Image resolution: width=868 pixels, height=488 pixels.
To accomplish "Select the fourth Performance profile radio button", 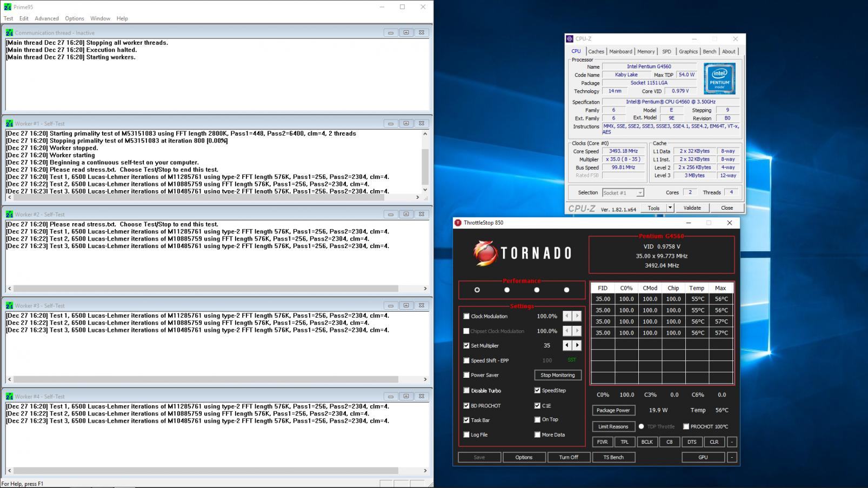I will pyautogui.click(x=566, y=290).
